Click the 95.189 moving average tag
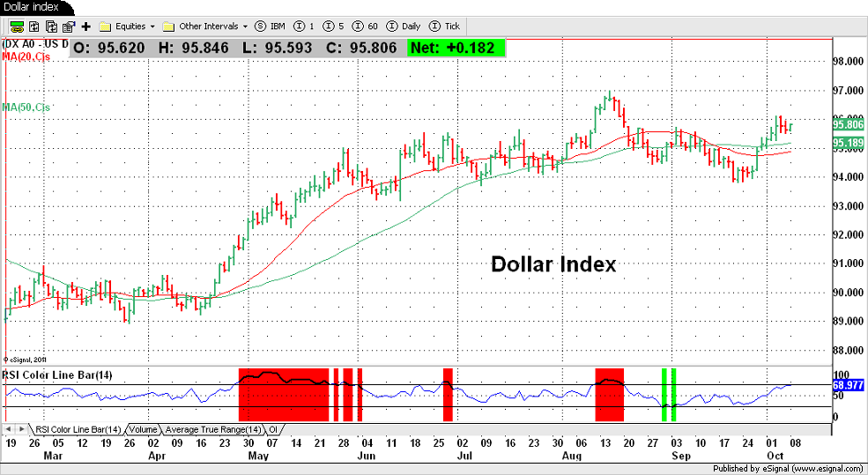Image resolution: width=868 pixels, height=475 pixels. point(848,143)
